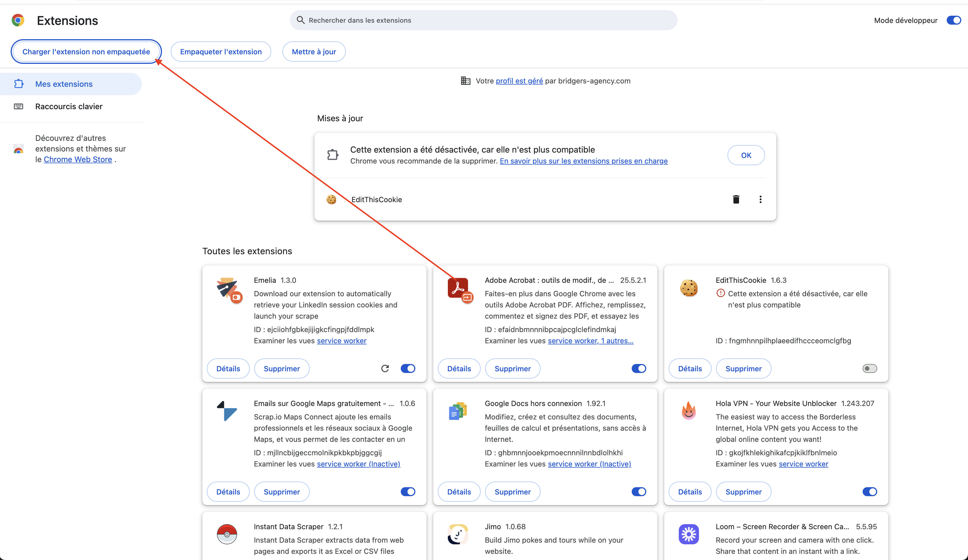Viewport: 968px width, 560px height.
Task: Open the Chrome Web Store link
Action: pyautogui.click(x=78, y=159)
